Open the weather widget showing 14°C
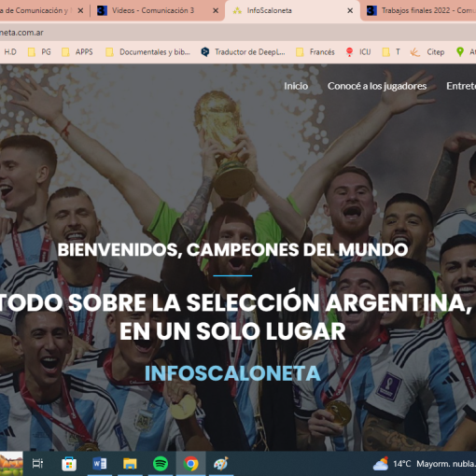Screen dimensions: 476x476 tap(424, 464)
